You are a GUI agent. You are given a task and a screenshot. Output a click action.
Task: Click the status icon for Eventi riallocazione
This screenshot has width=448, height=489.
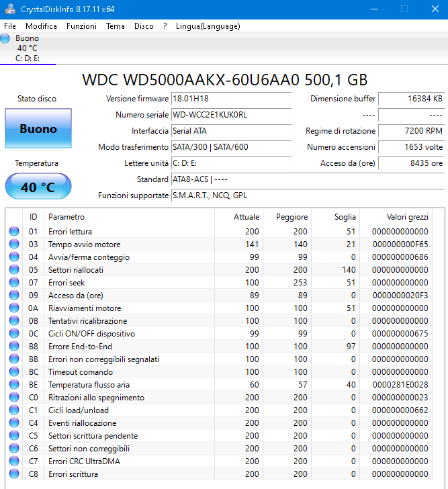click(14, 423)
